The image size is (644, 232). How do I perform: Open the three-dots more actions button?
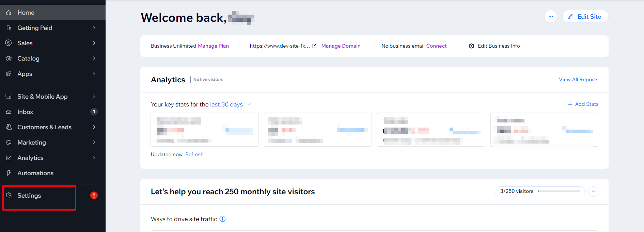click(550, 16)
